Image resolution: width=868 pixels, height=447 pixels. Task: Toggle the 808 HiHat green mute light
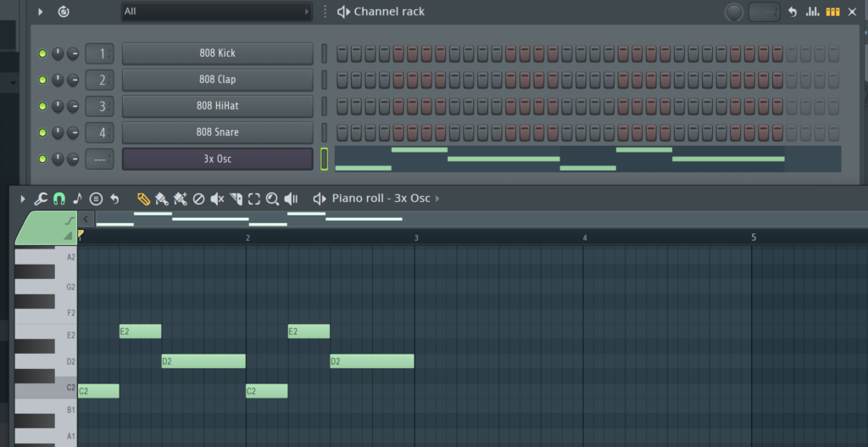point(42,107)
